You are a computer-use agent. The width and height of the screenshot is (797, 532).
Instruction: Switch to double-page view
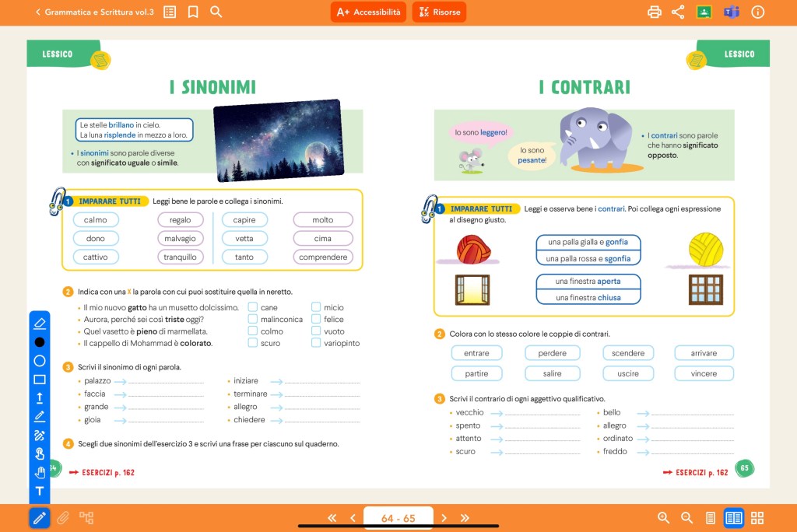(x=733, y=518)
